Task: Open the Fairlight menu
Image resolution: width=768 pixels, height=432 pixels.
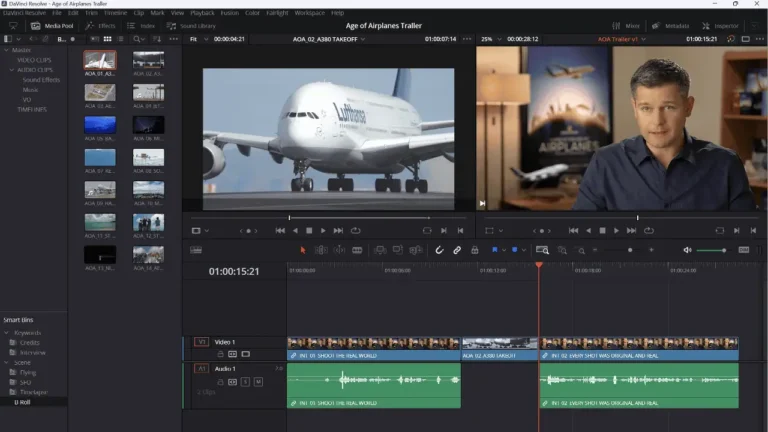Action: pyautogui.click(x=277, y=13)
